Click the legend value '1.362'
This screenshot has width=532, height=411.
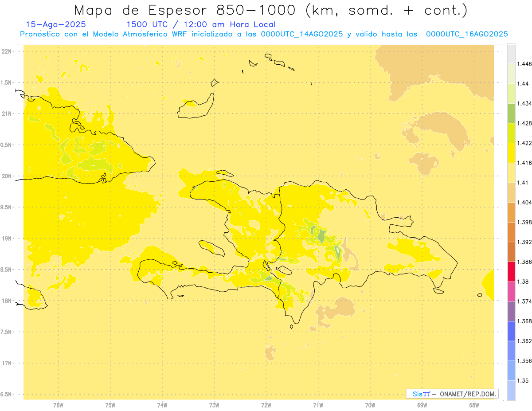pos(524,341)
